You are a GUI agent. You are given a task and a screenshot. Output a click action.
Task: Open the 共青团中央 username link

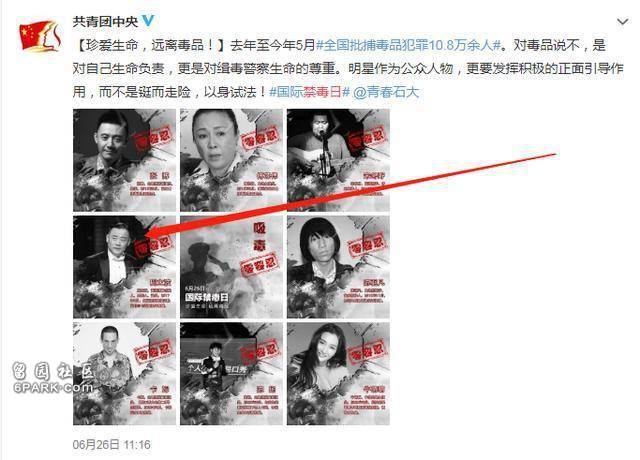click(105, 21)
